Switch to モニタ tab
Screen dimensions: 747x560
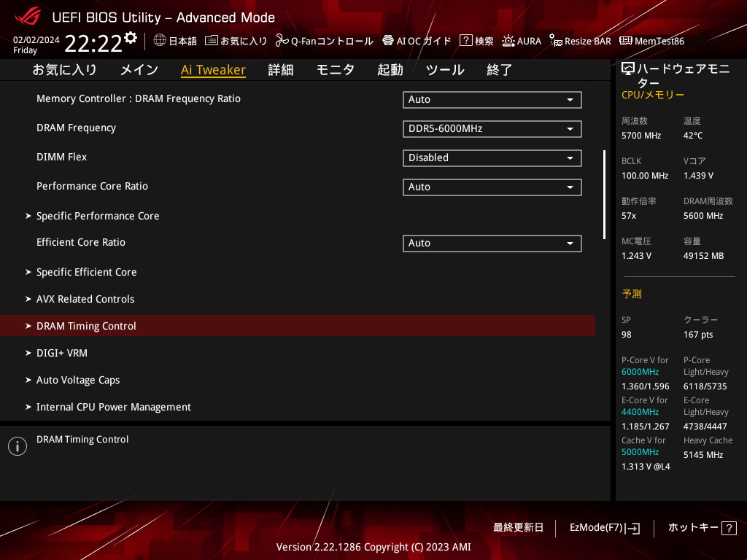tap(336, 70)
